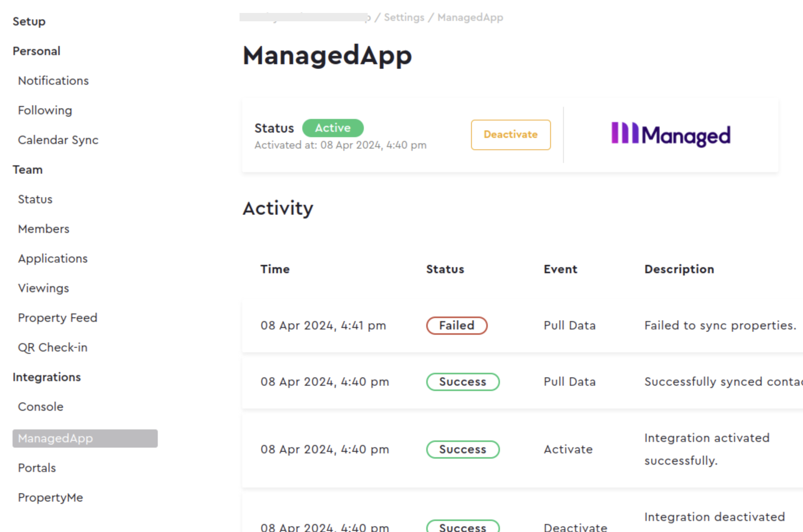
Task: Click the ManagedApp breadcrumb
Action: (x=470, y=17)
